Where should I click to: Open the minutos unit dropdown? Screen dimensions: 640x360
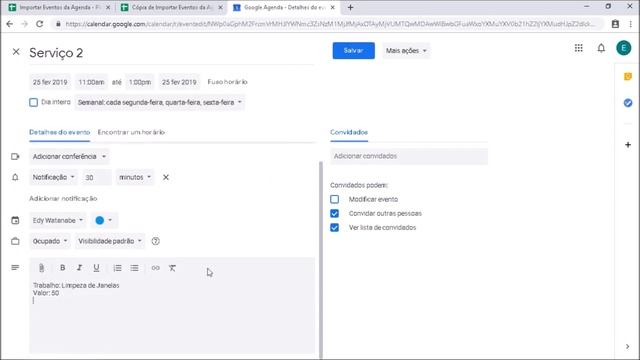(x=135, y=177)
